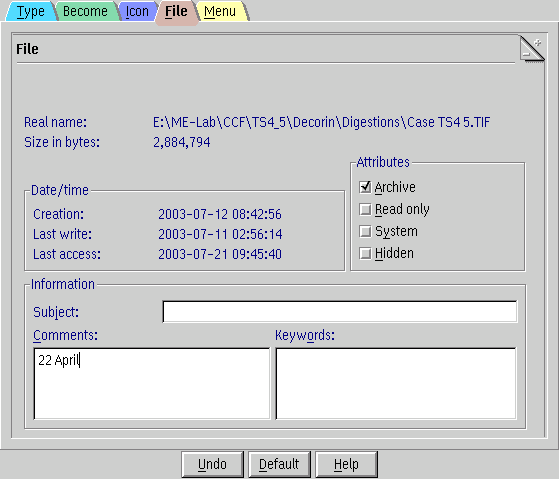Go to the Icon tab

point(137,11)
